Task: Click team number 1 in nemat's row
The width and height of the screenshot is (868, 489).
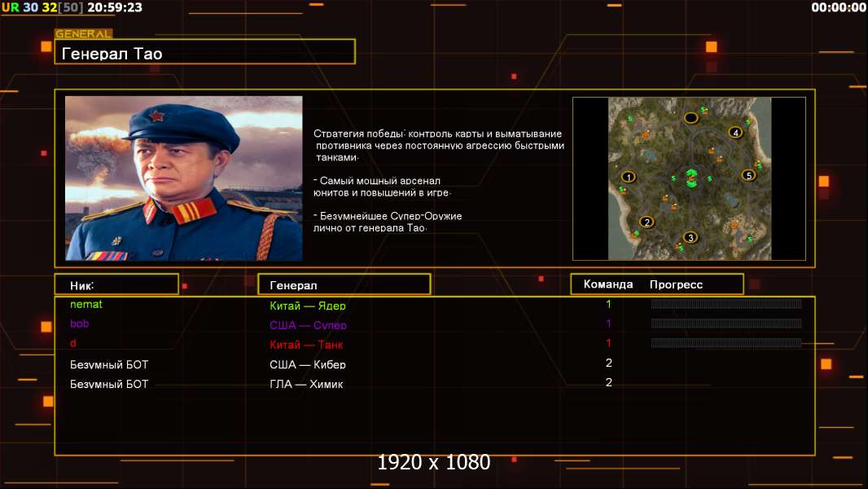Action: [608, 304]
